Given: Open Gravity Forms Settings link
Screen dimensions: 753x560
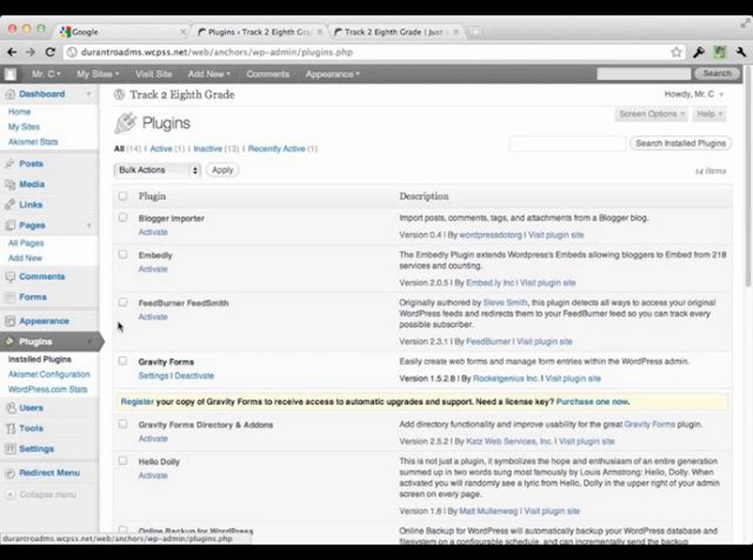Looking at the screenshot, I should click(x=154, y=376).
